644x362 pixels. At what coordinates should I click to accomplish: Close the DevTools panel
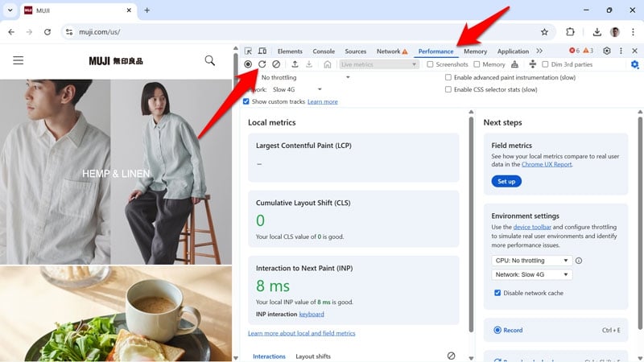pyautogui.click(x=634, y=51)
